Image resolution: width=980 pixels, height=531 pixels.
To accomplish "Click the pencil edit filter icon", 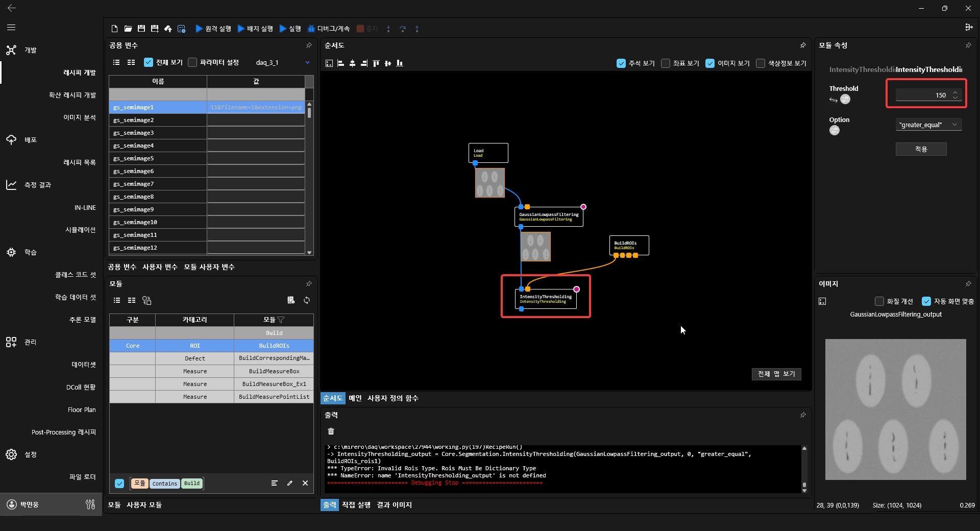I will [290, 483].
